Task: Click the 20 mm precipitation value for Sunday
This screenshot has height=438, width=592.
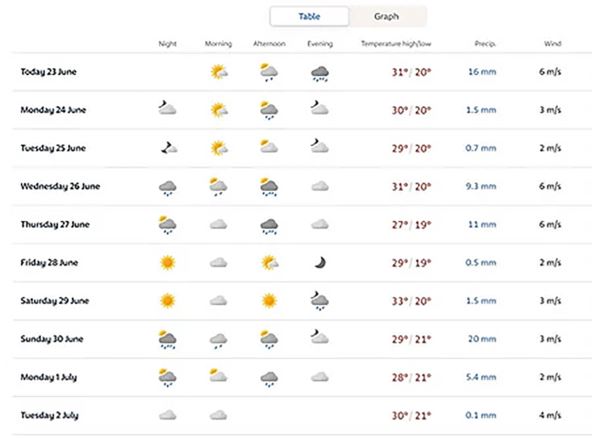Action: [x=482, y=339]
